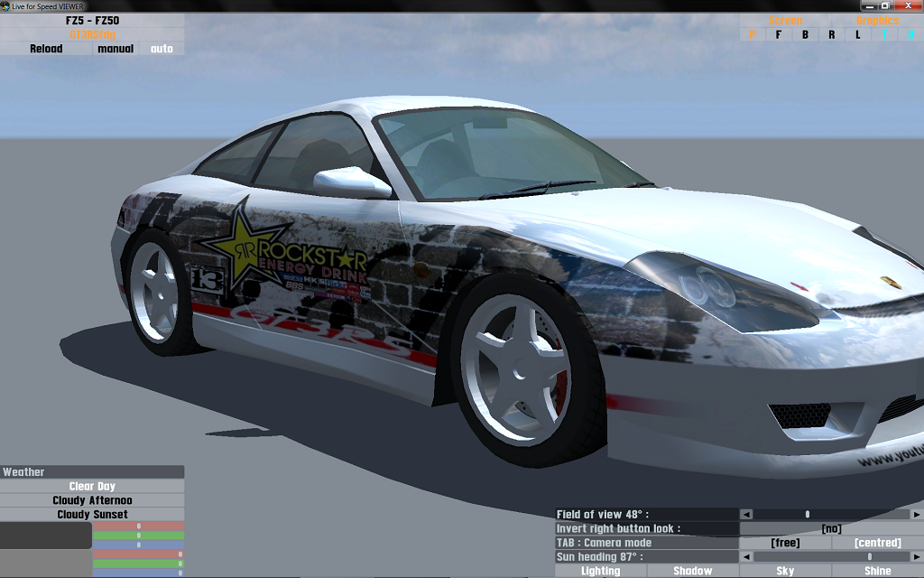Select the L left view button
Screen dimensions: 924x578
click(x=858, y=35)
